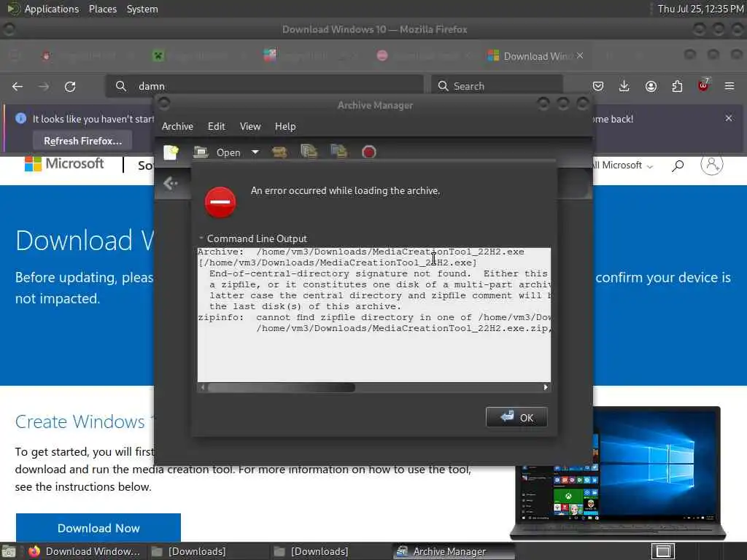
Task: Open the Places menu
Action: click(102, 9)
